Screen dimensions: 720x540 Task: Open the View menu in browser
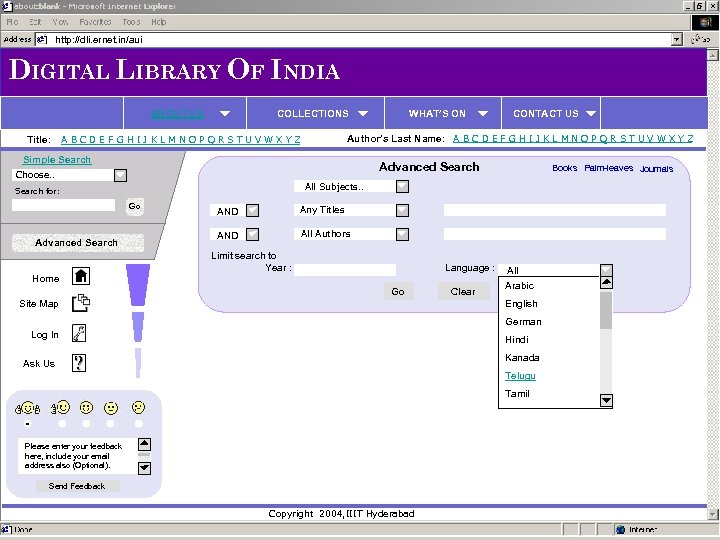60,22
